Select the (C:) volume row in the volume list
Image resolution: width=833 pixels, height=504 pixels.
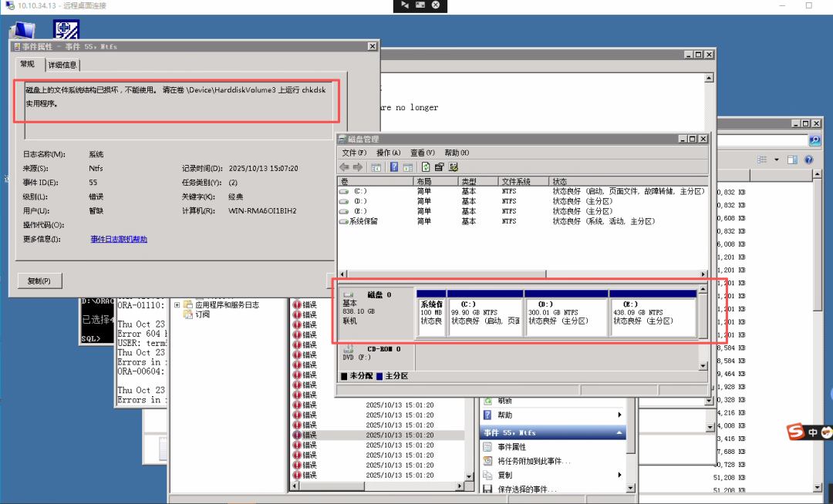click(523, 191)
